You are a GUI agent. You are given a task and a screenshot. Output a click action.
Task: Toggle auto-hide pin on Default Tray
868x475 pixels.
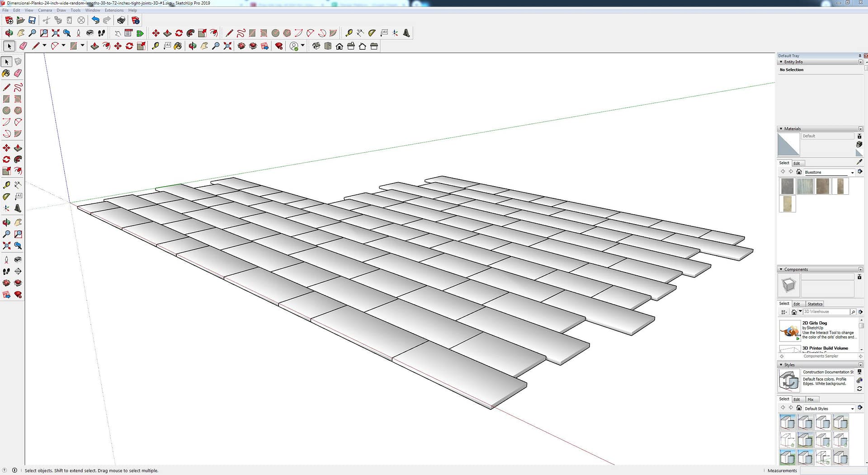859,56
